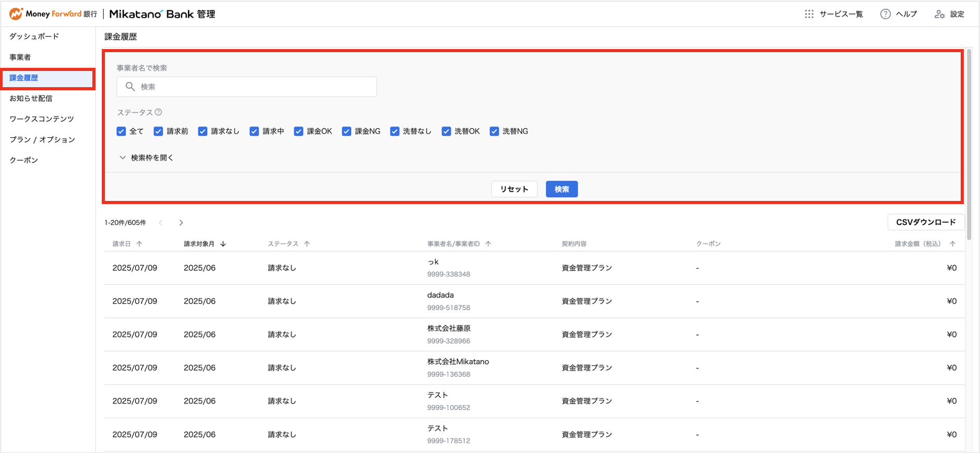Click the blue 検索 button

(x=562, y=189)
